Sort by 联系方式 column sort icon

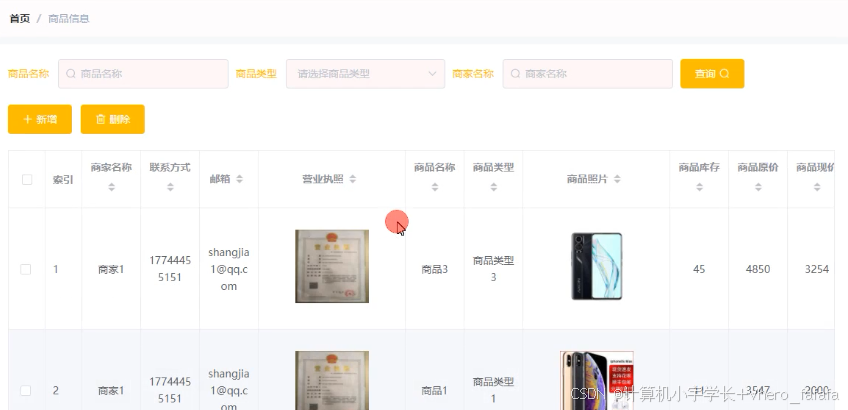tap(170, 187)
